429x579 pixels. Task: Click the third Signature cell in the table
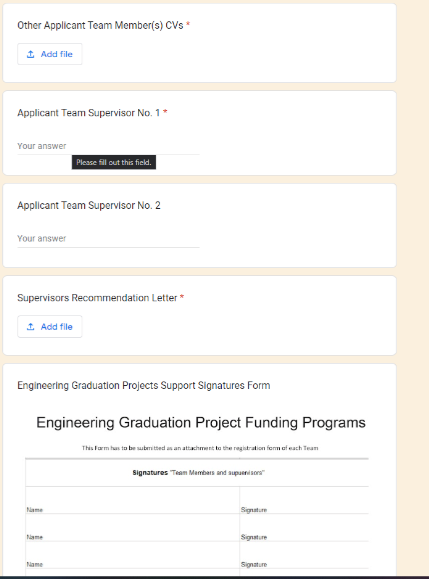tap(304, 555)
